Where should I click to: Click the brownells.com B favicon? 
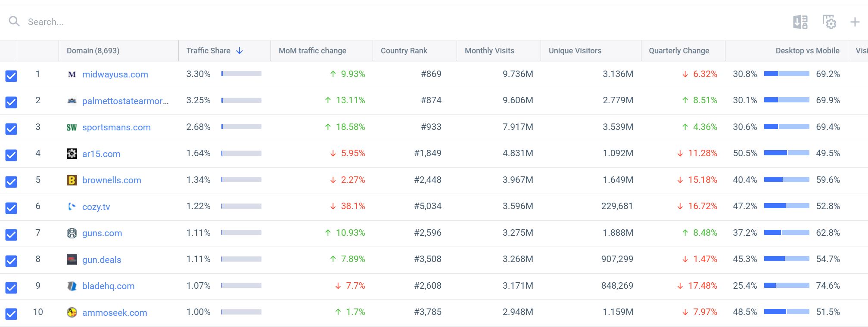click(72, 180)
